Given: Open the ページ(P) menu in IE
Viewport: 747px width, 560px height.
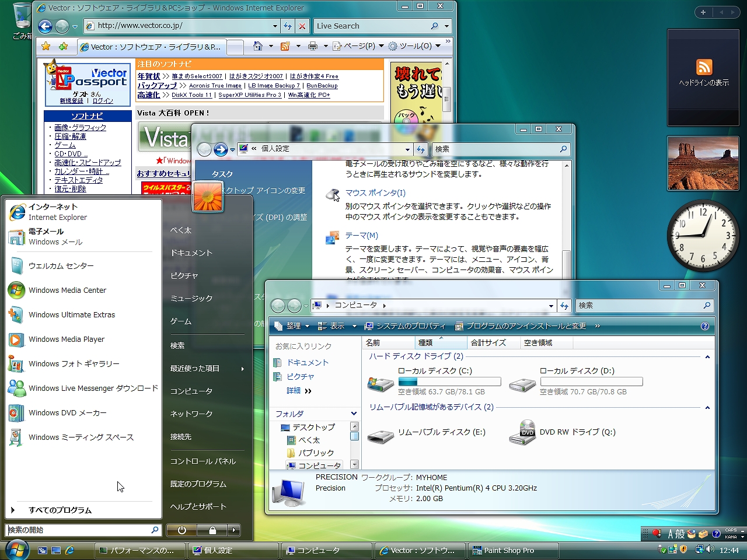Looking at the screenshot, I should click(x=359, y=46).
